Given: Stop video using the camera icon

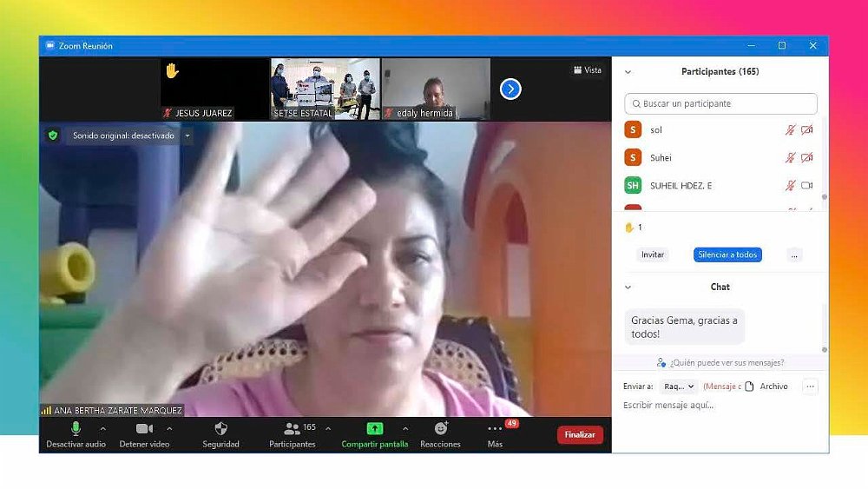Looking at the screenshot, I should (144, 429).
